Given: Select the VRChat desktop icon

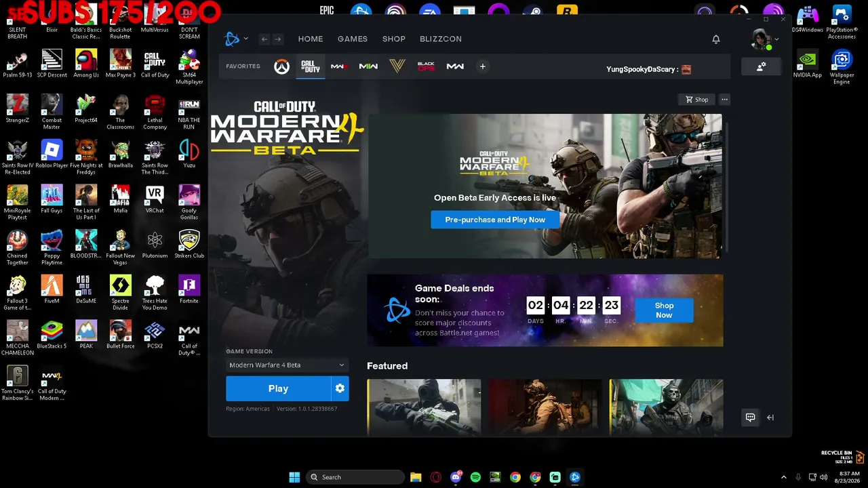Looking at the screenshot, I should [155, 199].
